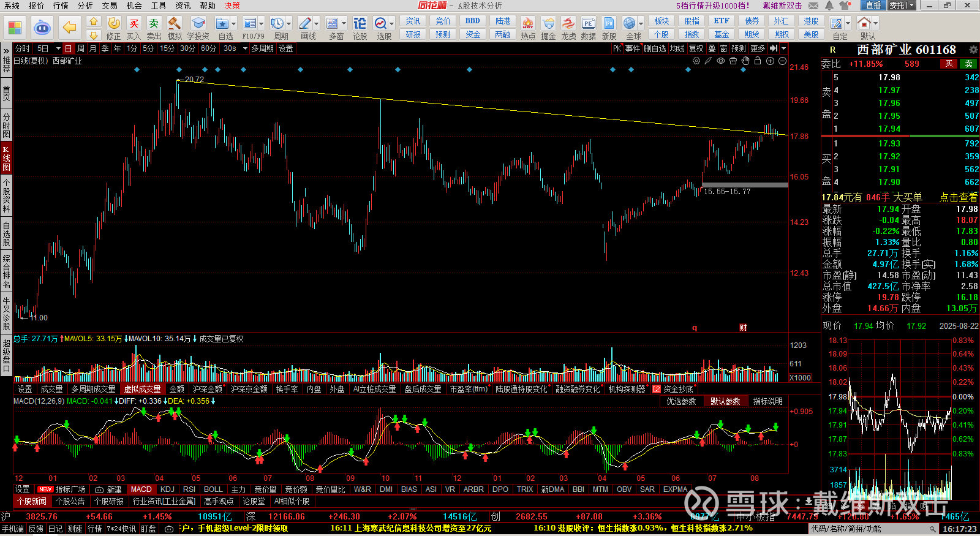The width and height of the screenshot is (980, 536).
Task: Expand the 30s period dropdown arrow
Action: tap(245, 48)
